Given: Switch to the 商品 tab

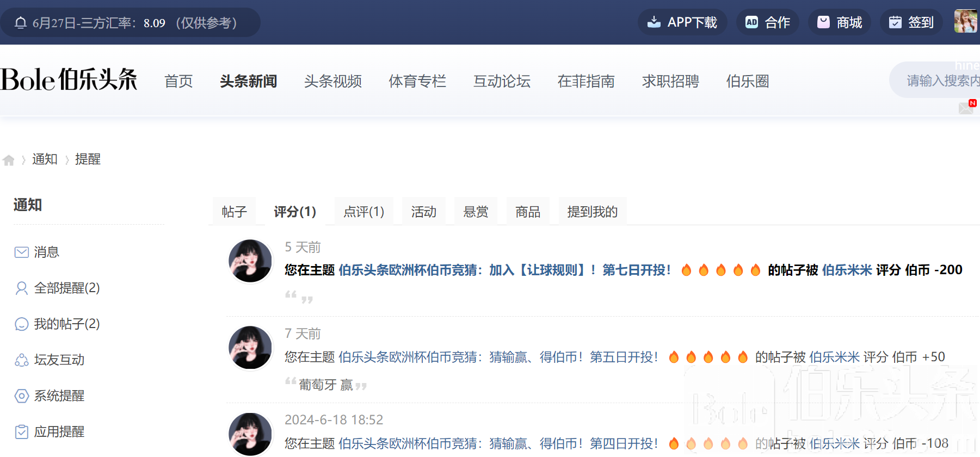Looking at the screenshot, I should pyautogui.click(x=528, y=211).
